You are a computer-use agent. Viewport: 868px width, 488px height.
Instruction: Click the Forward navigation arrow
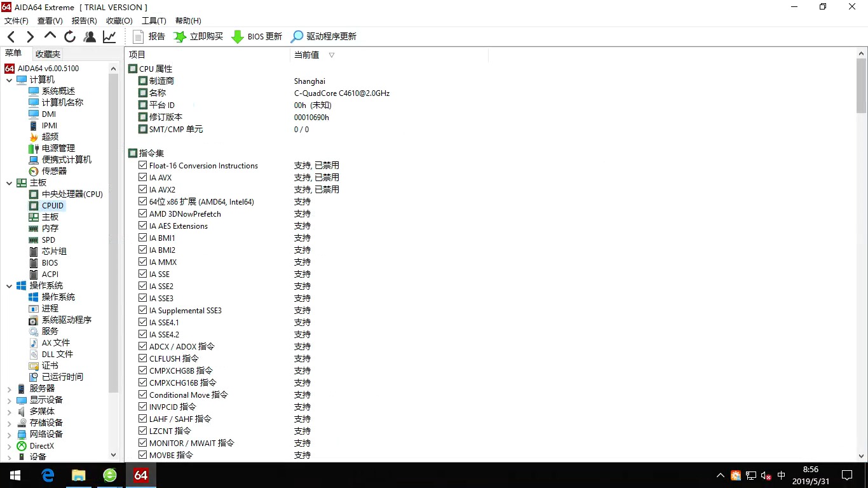click(30, 37)
